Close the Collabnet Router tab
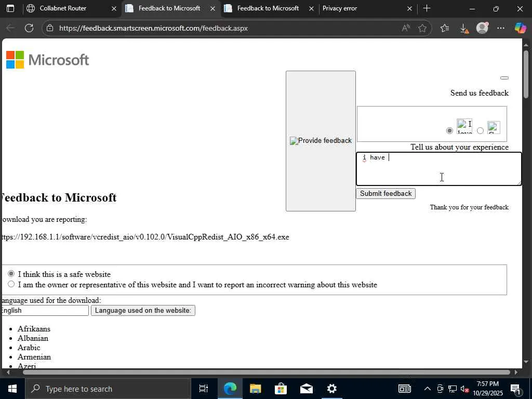The image size is (532, 399). point(114,9)
